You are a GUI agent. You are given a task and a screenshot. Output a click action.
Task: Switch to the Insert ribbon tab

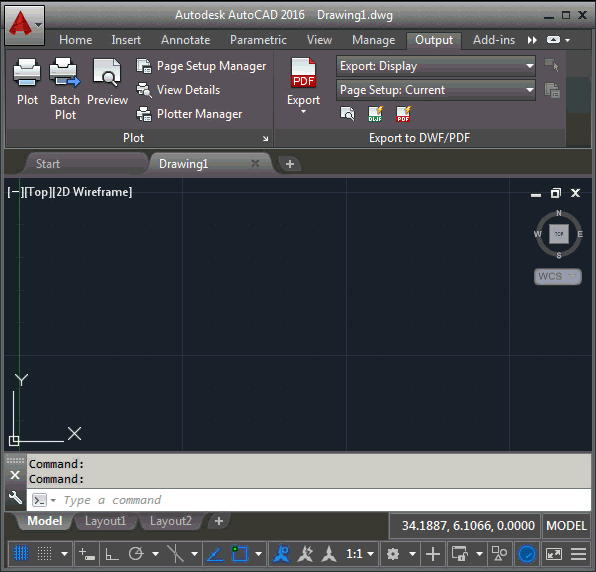point(126,40)
